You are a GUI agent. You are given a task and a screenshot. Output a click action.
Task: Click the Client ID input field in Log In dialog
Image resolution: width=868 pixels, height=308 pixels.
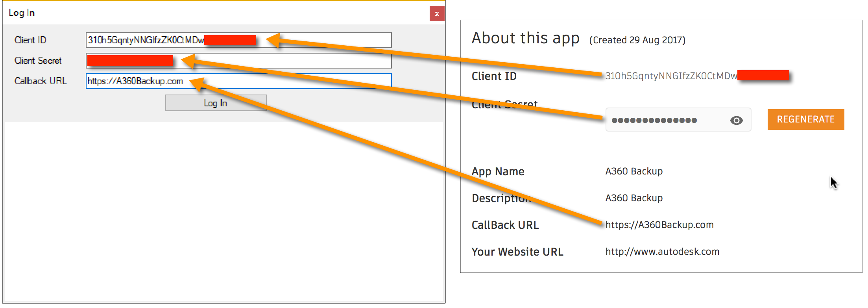[238, 40]
